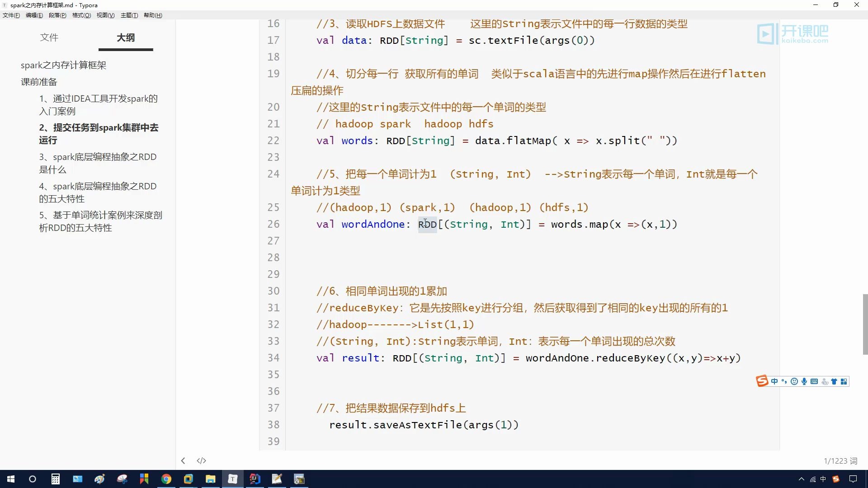Click the word count 1/1223 词
The height and width of the screenshot is (488, 868).
840,461
